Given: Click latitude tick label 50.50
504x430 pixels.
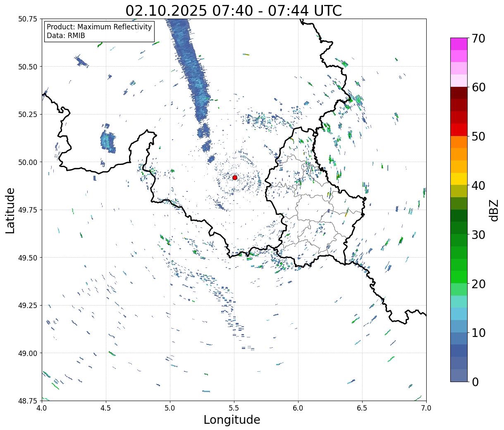Looking at the screenshot, I should (28, 67).
